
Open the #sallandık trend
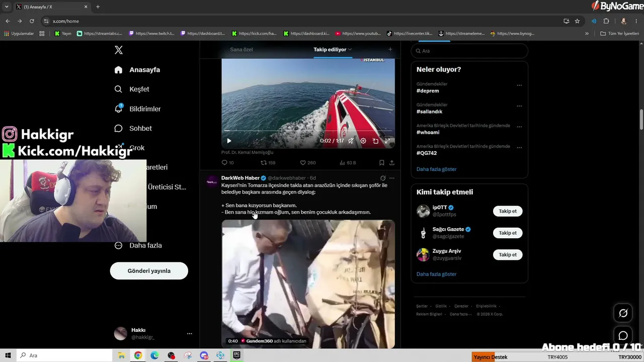[x=430, y=112]
